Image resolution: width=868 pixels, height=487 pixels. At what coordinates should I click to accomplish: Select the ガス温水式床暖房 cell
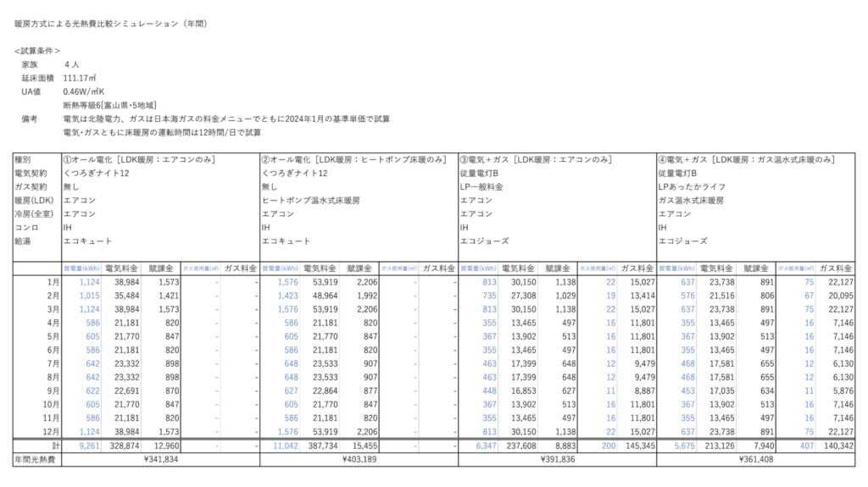691,201
